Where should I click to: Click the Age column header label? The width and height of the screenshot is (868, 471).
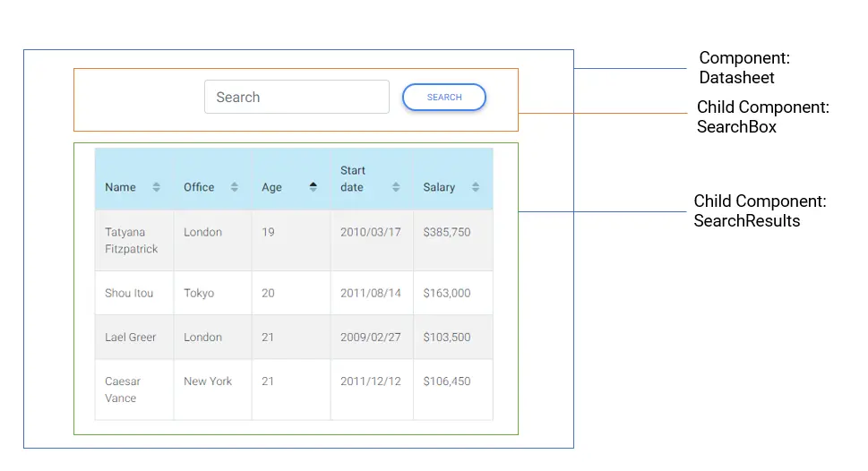[271, 188]
